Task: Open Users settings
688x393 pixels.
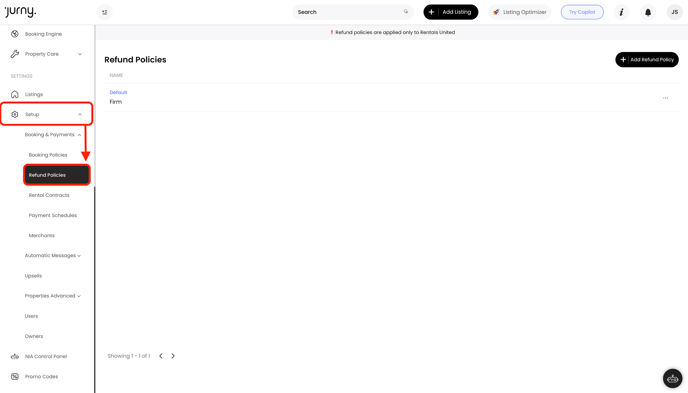Action: click(31, 316)
